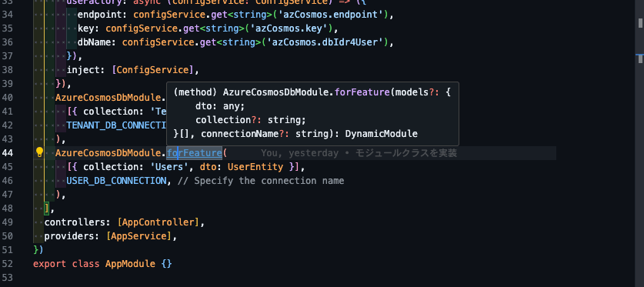Click the inject property on line 38
The height and width of the screenshot is (287, 644).
[x=83, y=70]
